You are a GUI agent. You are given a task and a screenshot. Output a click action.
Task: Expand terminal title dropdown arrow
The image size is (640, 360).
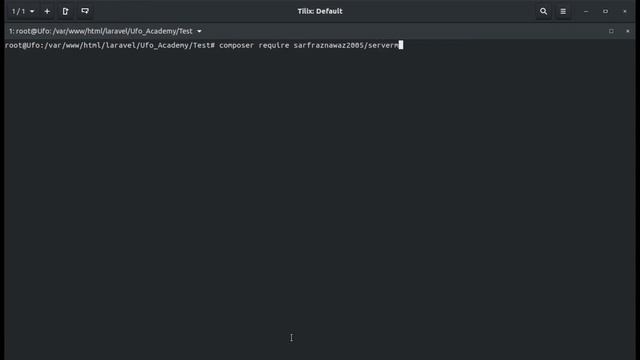click(x=199, y=31)
